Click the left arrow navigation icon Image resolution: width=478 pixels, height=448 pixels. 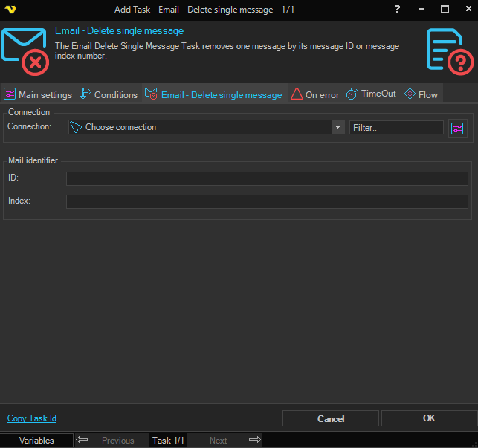82,440
